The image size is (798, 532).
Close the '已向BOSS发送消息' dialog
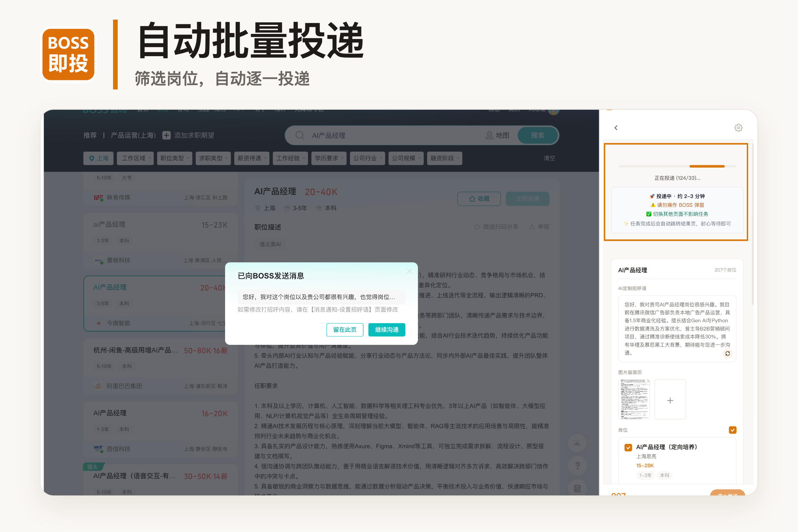[x=409, y=271]
